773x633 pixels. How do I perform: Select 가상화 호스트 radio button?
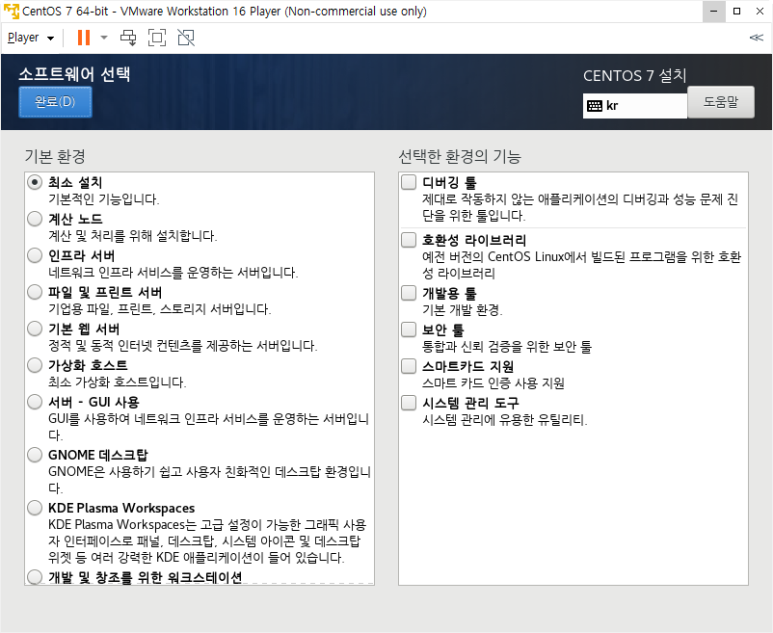coord(35,365)
